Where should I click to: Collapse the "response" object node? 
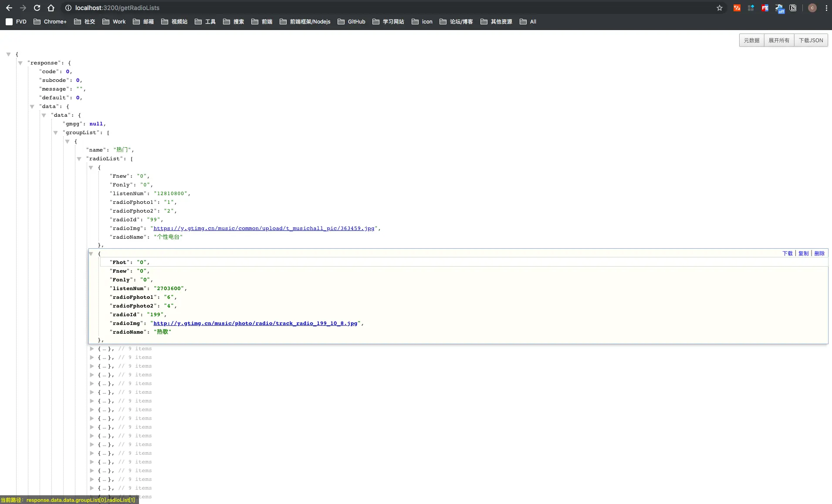point(20,63)
